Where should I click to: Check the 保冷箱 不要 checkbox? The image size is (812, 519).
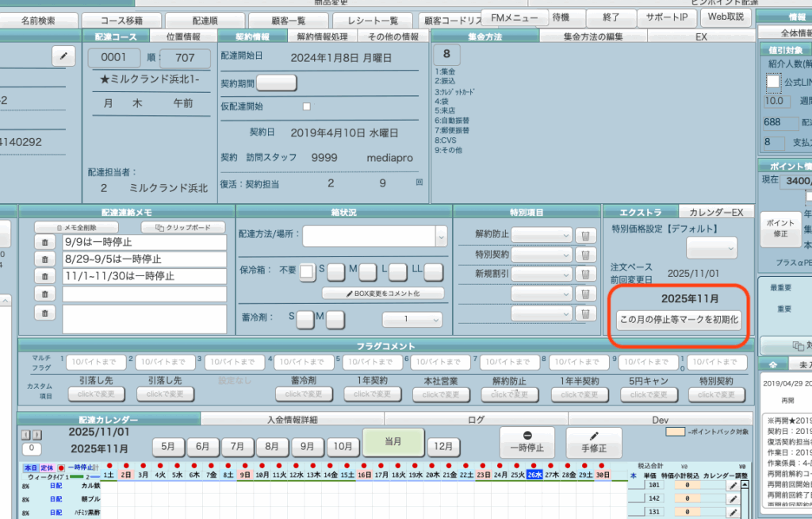308,272
